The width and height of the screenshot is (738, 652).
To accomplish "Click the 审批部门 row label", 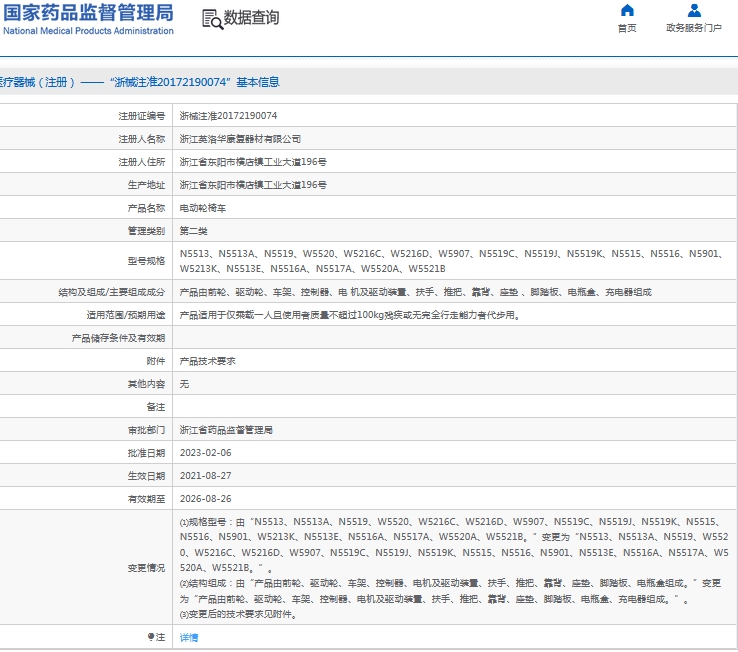I will coord(146,430).
